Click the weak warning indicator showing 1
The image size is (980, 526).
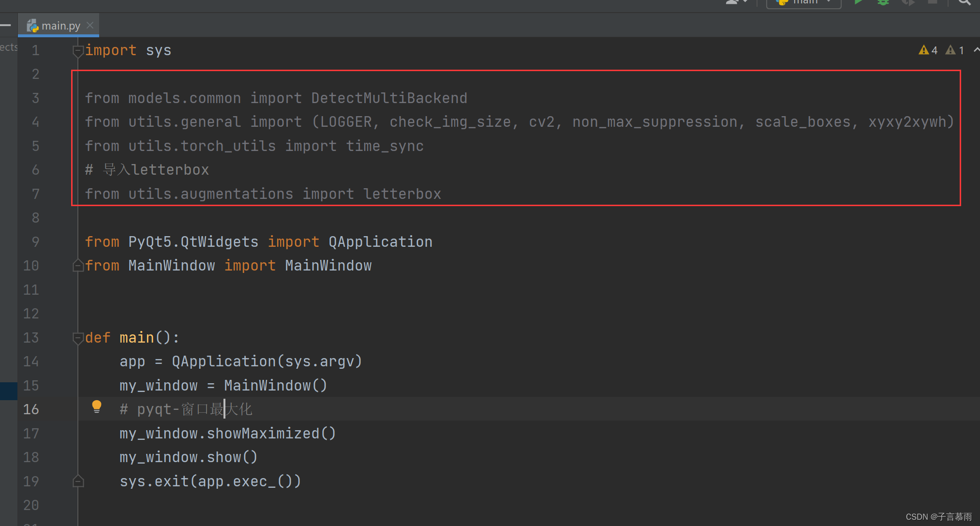[955, 50]
